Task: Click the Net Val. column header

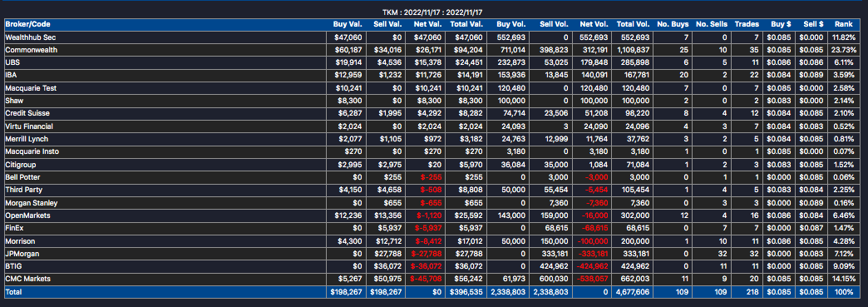Action: point(427,24)
